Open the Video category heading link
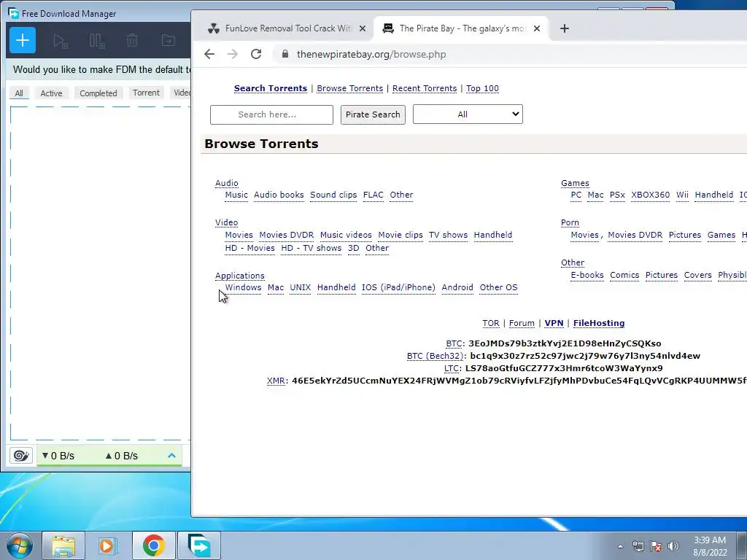 226,222
